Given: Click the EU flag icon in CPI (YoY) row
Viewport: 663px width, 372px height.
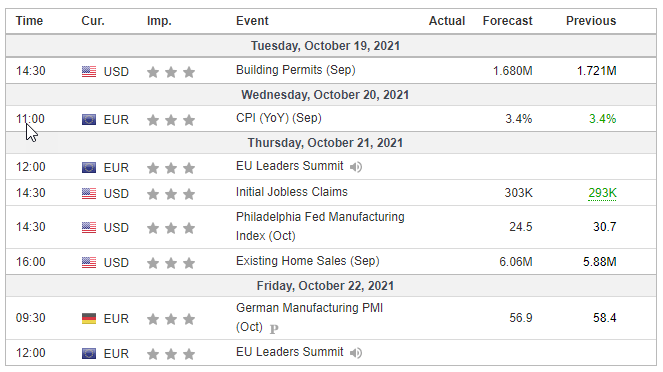Looking at the screenshot, I should pos(89,120).
